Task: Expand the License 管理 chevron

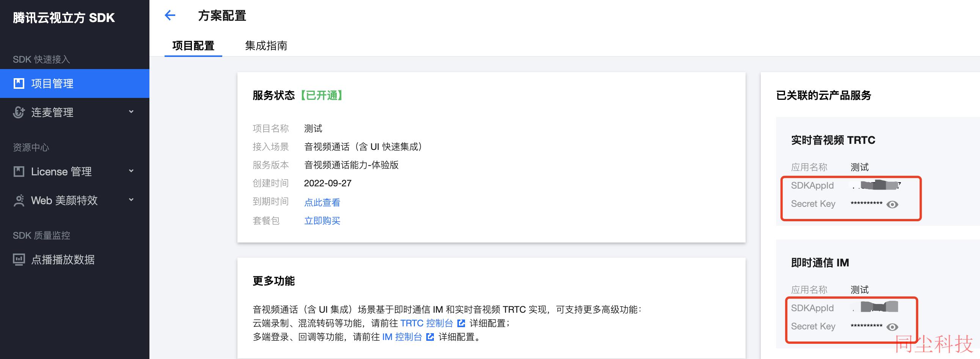Action: [131, 171]
